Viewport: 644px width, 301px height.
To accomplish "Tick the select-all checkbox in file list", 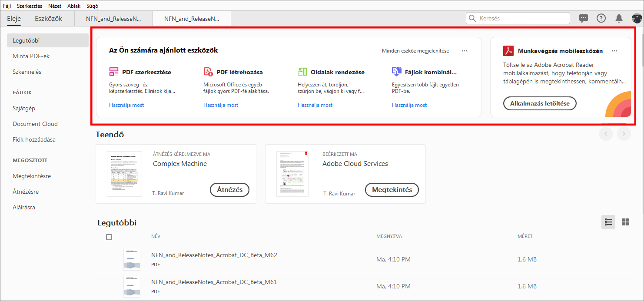I will click(x=109, y=237).
